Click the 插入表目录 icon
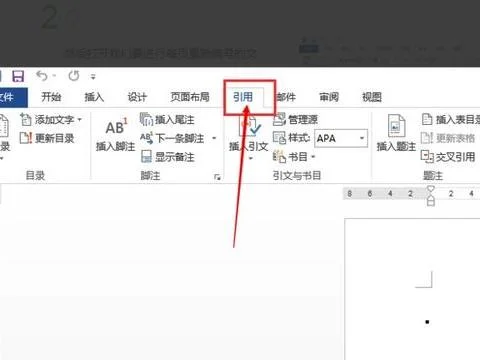480x360 pixels. (427, 119)
